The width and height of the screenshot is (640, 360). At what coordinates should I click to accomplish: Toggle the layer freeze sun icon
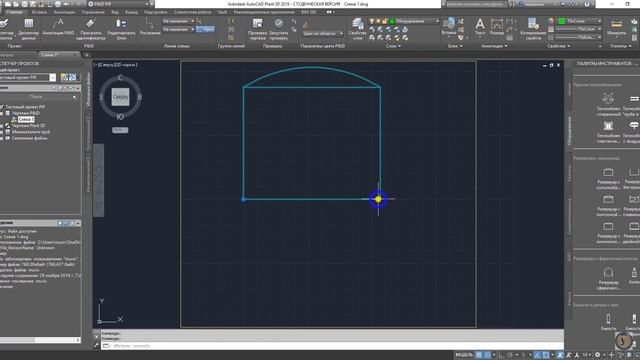tap(378, 21)
